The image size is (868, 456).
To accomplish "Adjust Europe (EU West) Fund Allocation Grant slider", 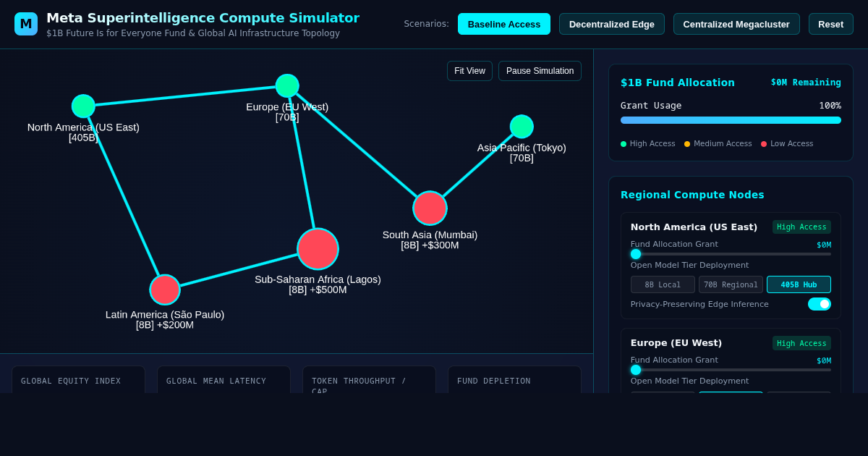I will (x=731, y=370).
